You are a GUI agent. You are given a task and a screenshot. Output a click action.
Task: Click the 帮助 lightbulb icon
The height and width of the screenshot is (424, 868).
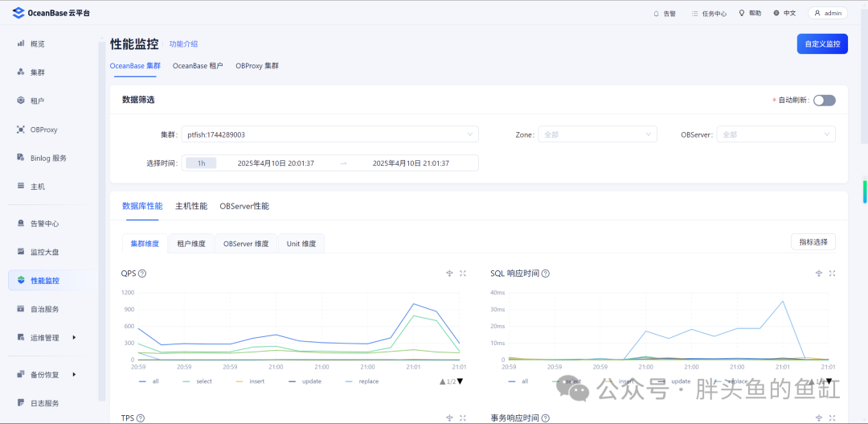742,13
